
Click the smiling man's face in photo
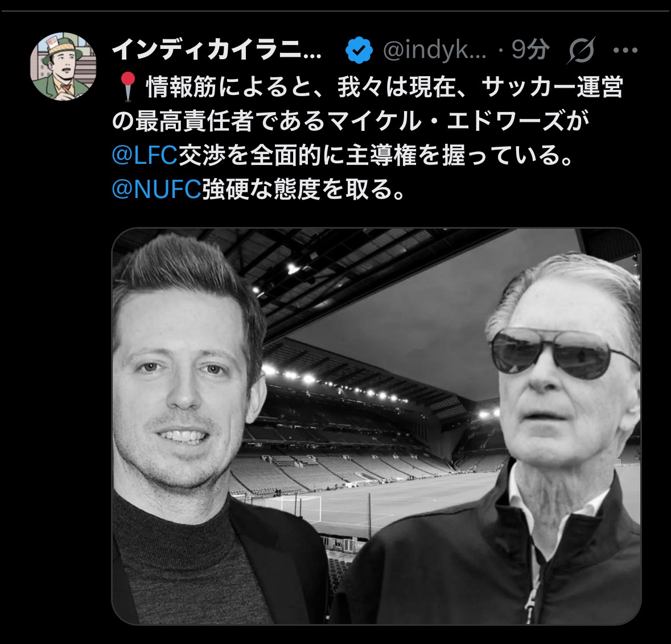184,385
